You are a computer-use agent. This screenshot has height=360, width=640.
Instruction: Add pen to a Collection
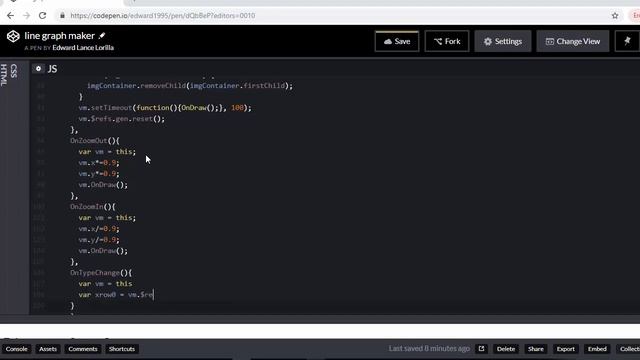[628, 349]
